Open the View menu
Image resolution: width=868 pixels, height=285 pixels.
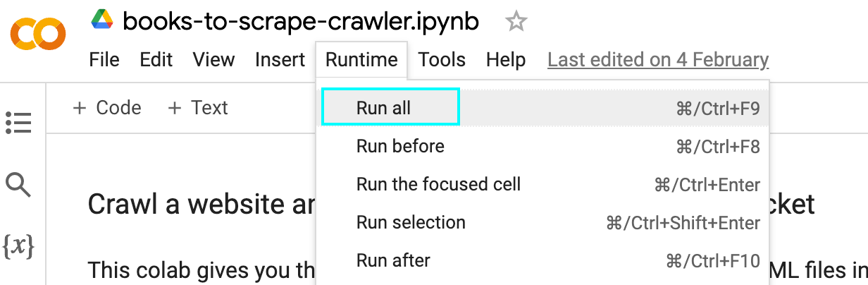click(213, 60)
